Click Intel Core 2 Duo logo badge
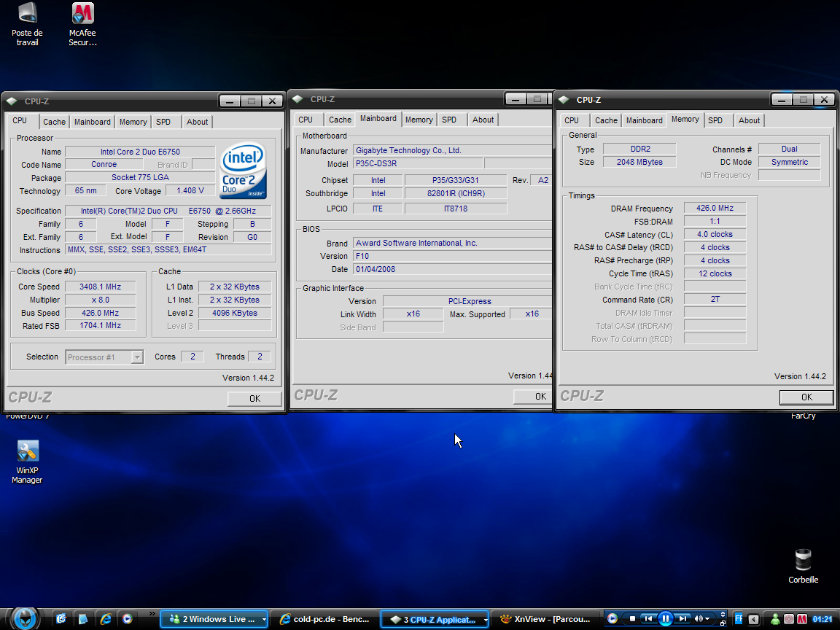This screenshot has height=630, width=840. tap(244, 171)
